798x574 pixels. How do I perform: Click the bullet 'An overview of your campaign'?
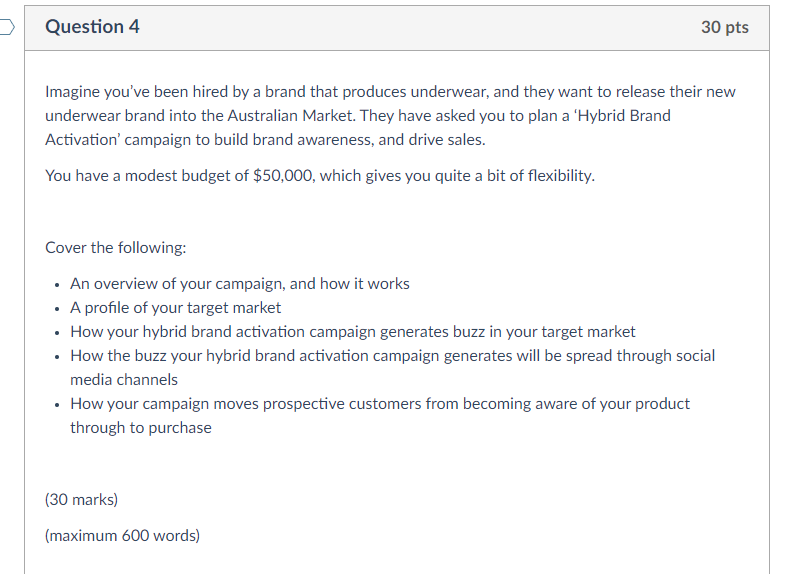coord(240,283)
